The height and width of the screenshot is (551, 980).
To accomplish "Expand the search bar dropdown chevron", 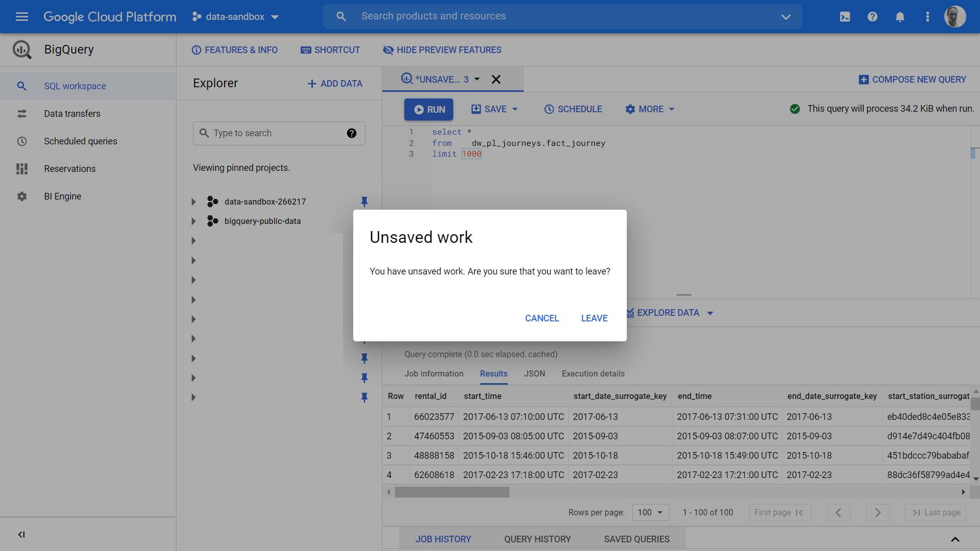I will [x=786, y=17].
